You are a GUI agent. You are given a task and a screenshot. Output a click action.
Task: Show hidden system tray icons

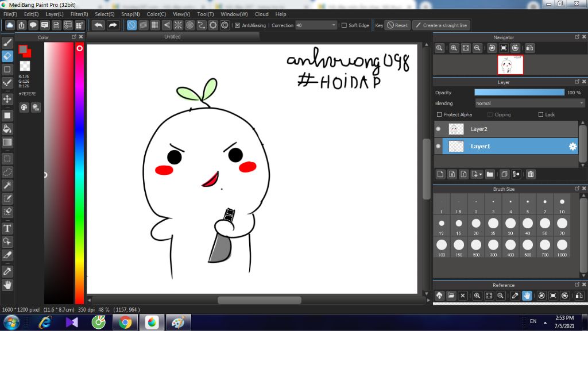(x=545, y=323)
